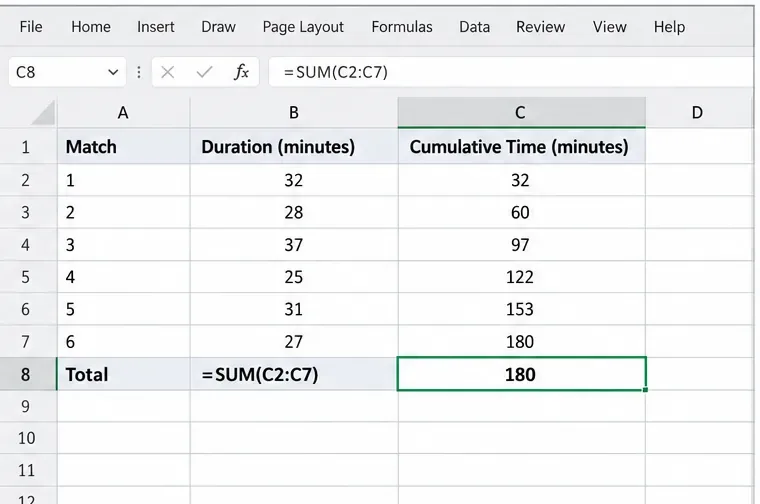Viewport: 760px width, 504px height.
Task: Switch to the Data tab
Action: pos(475,27)
